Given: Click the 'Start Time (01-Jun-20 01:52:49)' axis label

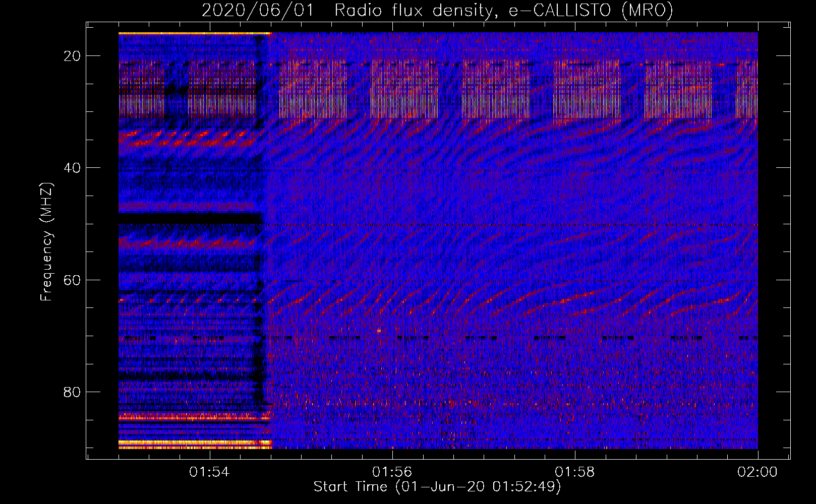Looking at the screenshot, I should tap(437, 487).
